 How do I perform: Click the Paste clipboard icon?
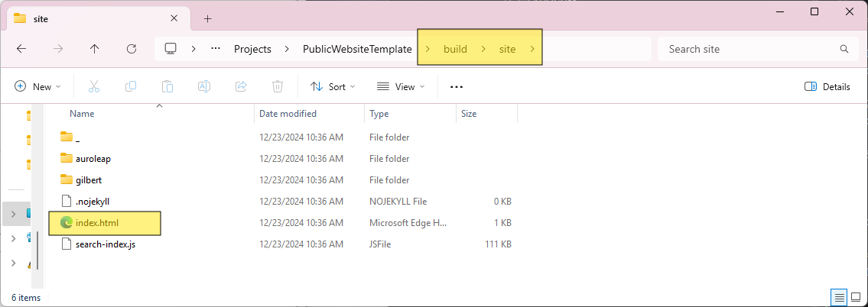(167, 86)
